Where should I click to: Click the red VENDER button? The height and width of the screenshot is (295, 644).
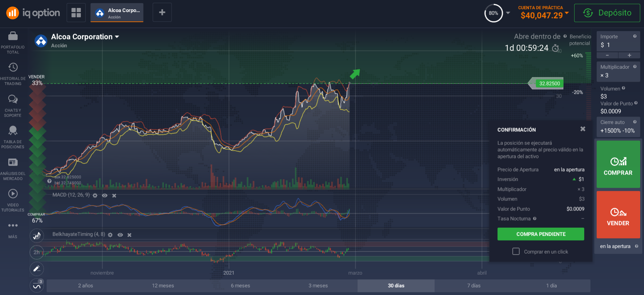[x=618, y=215]
